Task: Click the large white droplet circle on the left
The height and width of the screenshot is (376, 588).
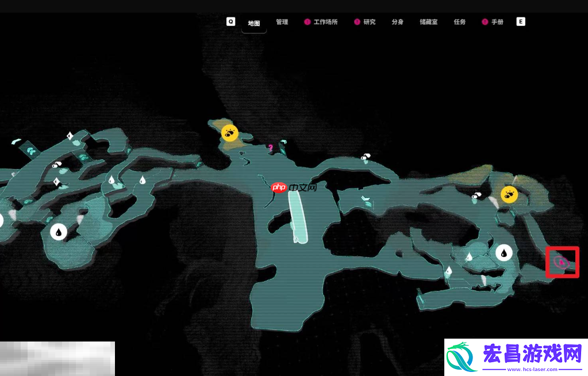Action: coord(59,232)
